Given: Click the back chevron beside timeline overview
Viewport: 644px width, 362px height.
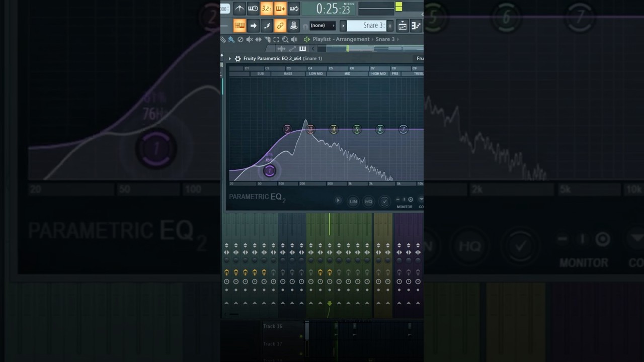Looking at the screenshot, I should (x=313, y=49).
